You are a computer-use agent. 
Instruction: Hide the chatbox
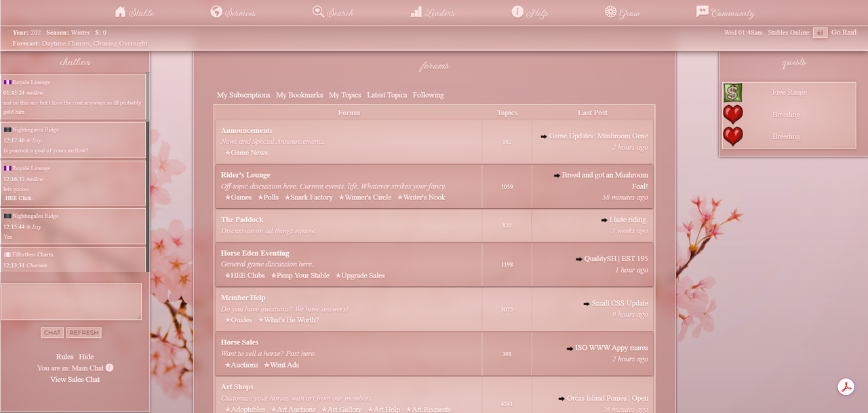86,357
